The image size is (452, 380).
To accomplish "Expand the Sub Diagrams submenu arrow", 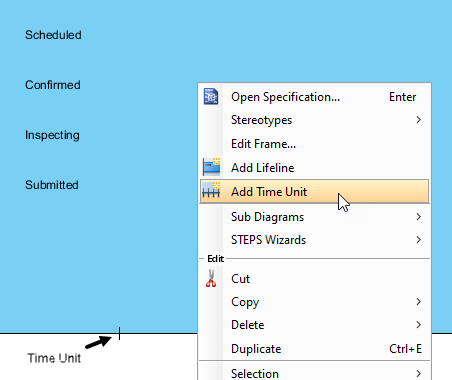I will click(419, 217).
